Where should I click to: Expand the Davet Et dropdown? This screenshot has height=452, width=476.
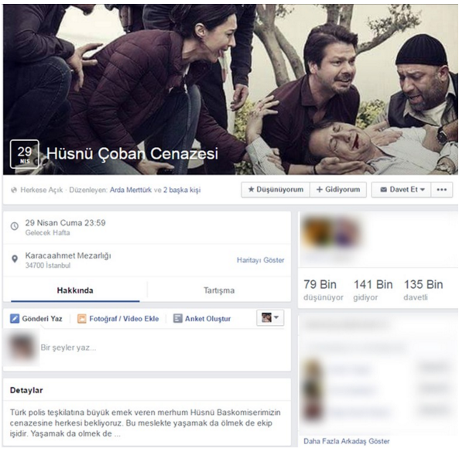(402, 190)
